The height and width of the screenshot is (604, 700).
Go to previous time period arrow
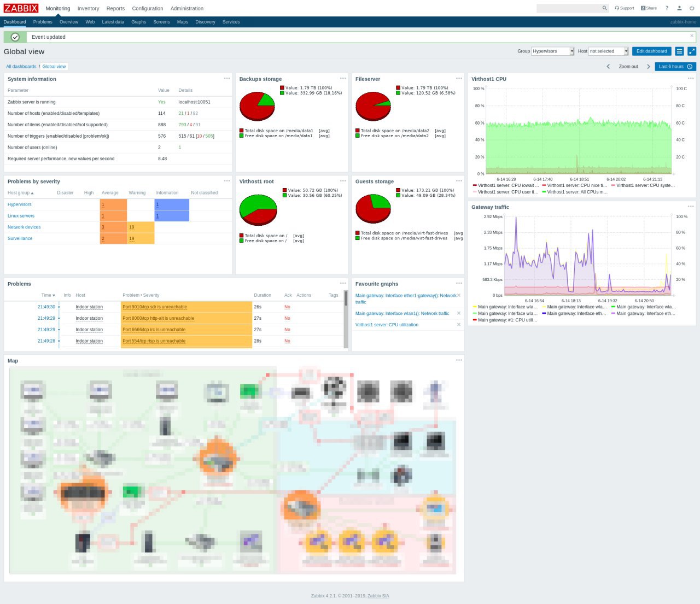tap(608, 67)
